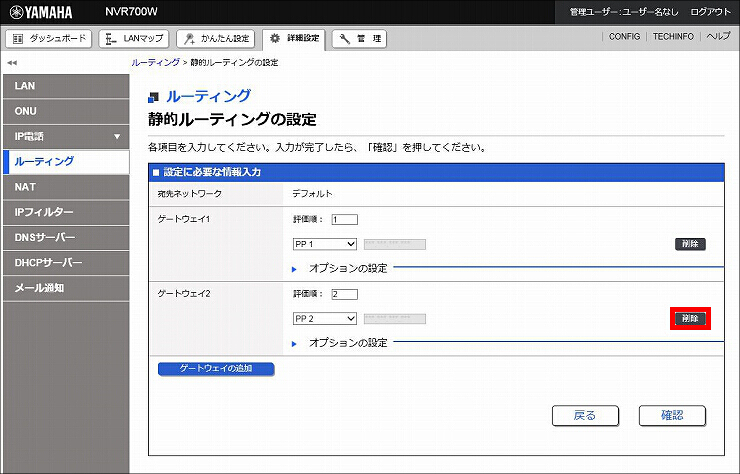Select ONU in the sidebar
The width and height of the screenshot is (740, 474).
point(66,111)
